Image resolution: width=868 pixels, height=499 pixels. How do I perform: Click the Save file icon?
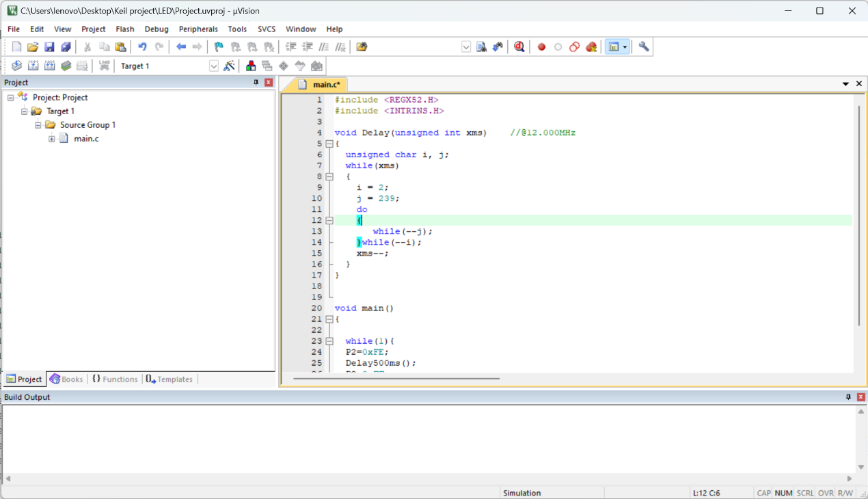coord(49,47)
